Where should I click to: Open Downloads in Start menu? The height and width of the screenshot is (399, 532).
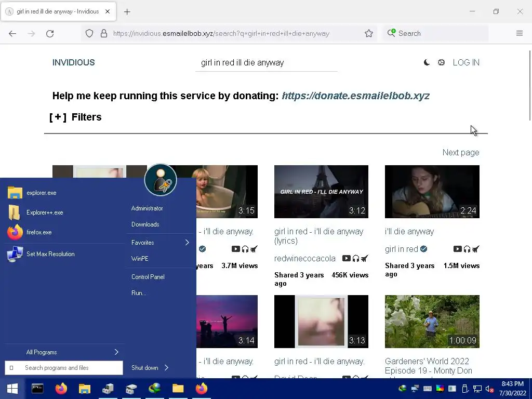(x=145, y=224)
